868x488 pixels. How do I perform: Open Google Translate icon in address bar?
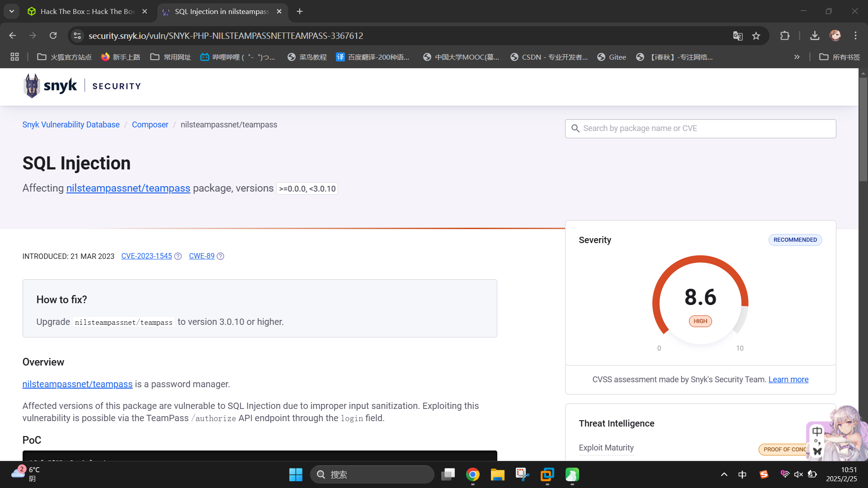pyautogui.click(x=738, y=36)
